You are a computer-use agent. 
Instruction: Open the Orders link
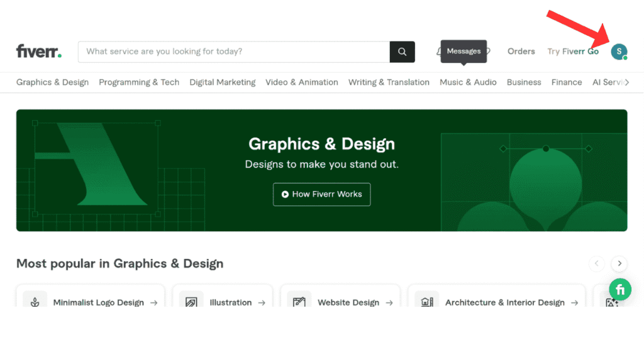point(521,52)
